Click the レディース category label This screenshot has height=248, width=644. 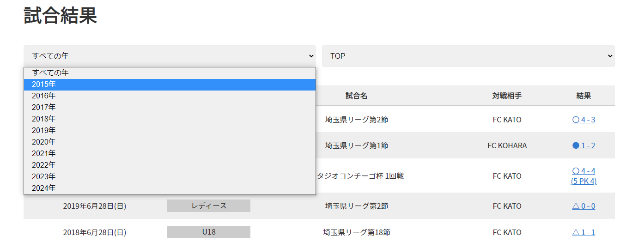pyautogui.click(x=209, y=206)
